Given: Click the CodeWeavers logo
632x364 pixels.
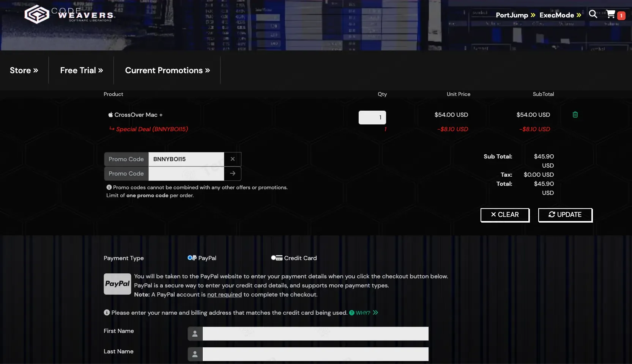Looking at the screenshot, I should click(x=69, y=14).
